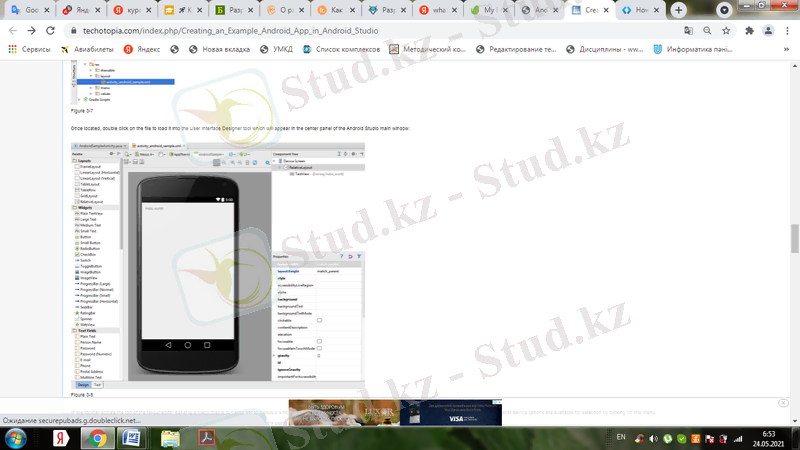800x450 pixels.
Task: Close the bottom advertisement banner
Action: point(783,403)
